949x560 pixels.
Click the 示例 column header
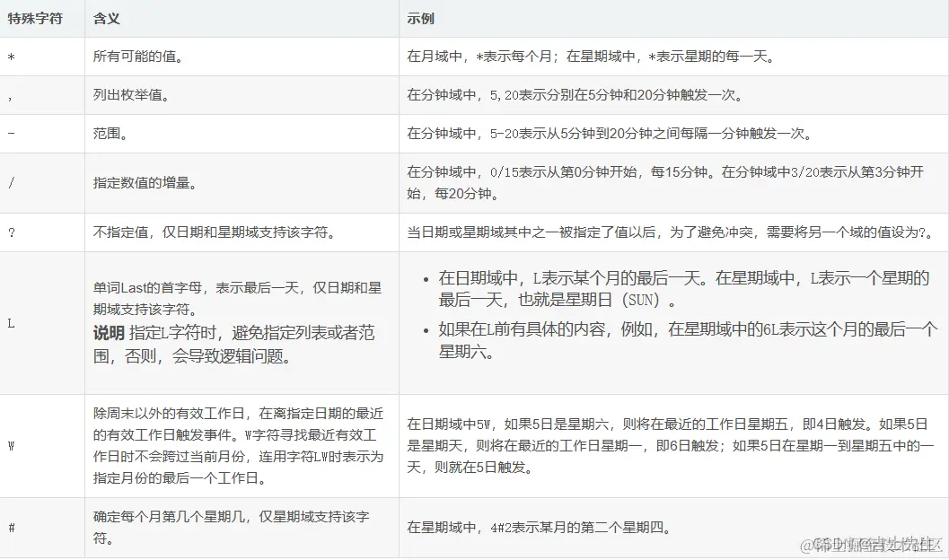[x=418, y=17]
